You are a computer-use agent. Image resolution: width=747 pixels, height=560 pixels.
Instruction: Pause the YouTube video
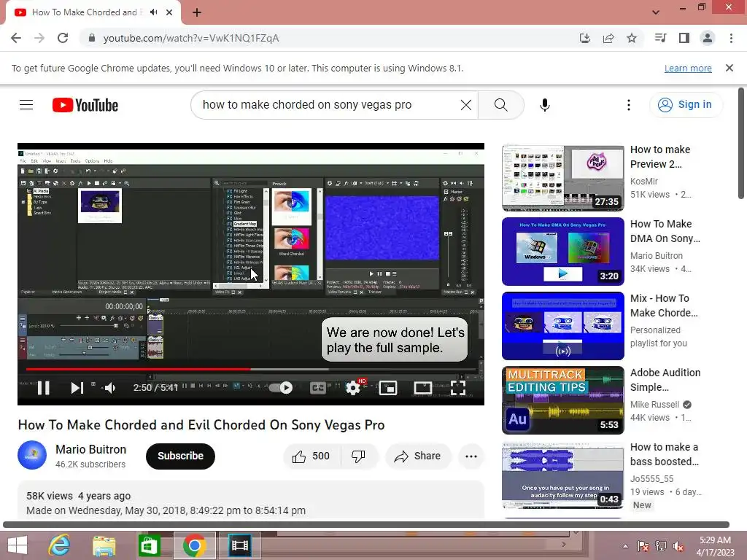(43, 388)
